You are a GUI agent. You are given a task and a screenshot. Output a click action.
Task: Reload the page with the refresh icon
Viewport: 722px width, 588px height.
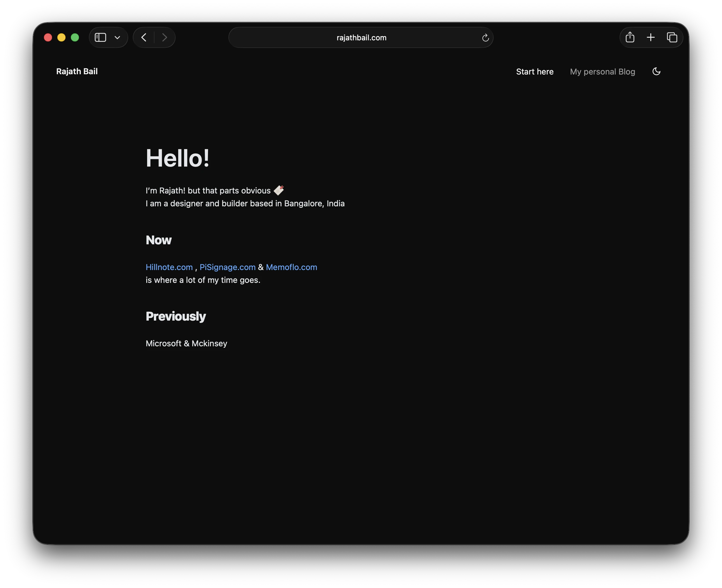point(485,38)
